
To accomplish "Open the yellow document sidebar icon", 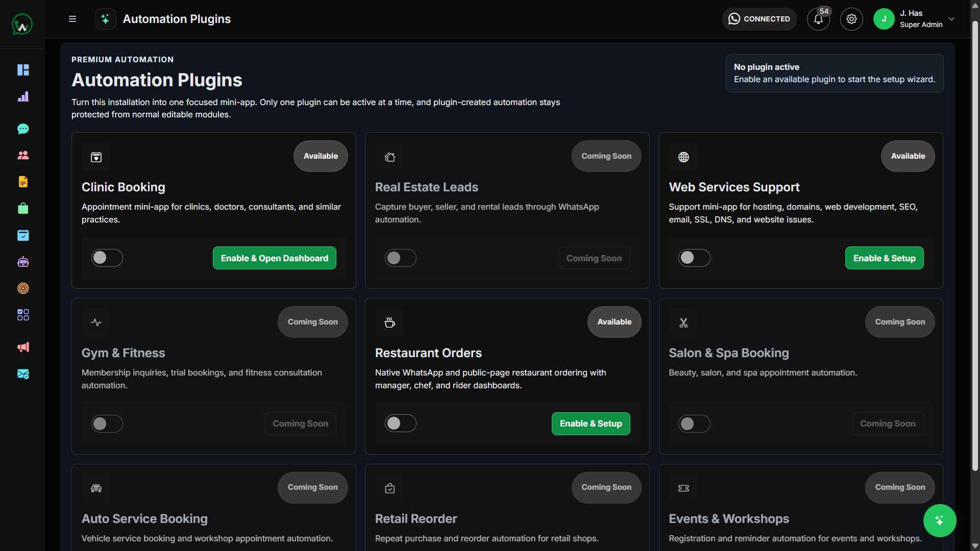I will [x=23, y=182].
